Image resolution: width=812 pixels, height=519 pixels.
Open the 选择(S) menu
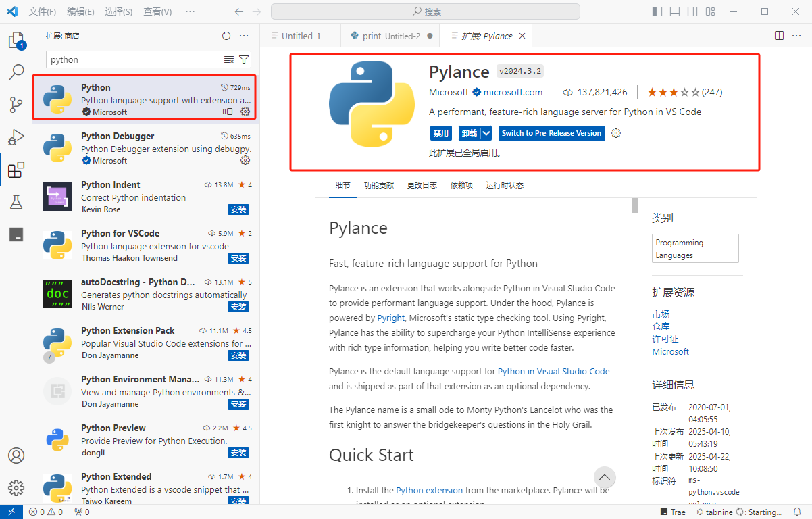click(x=119, y=11)
